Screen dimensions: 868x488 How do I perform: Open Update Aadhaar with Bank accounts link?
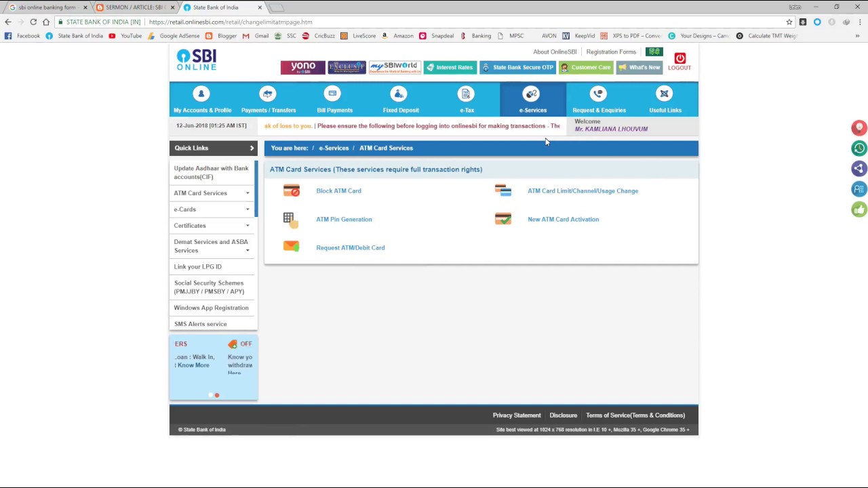pos(211,172)
